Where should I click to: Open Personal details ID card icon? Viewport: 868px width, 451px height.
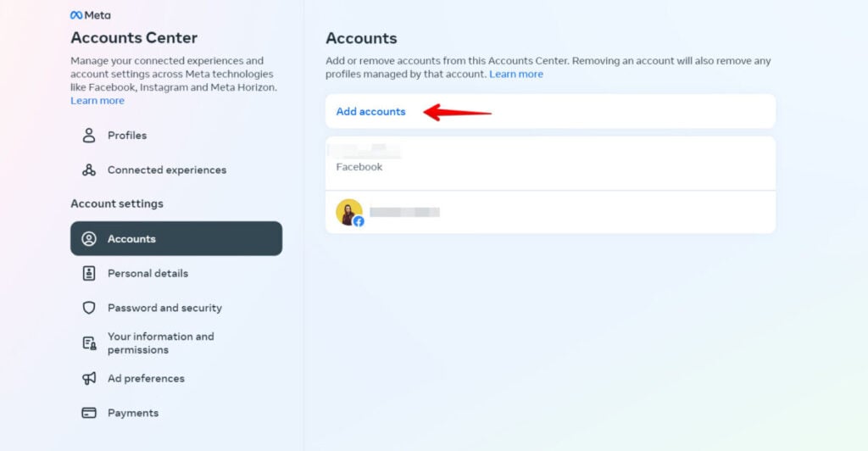[x=88, y=273]
